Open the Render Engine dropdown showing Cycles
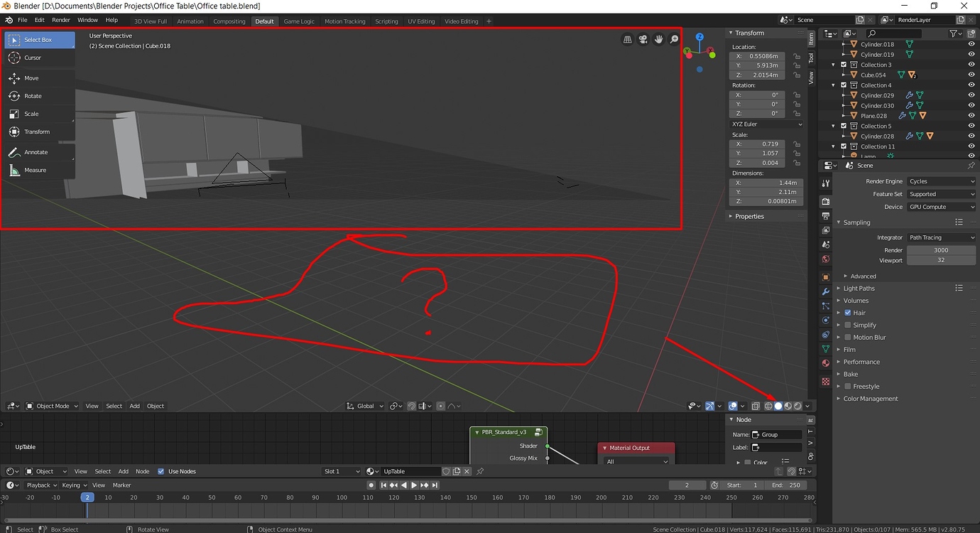980x533 pixels. tap(941, 181)
